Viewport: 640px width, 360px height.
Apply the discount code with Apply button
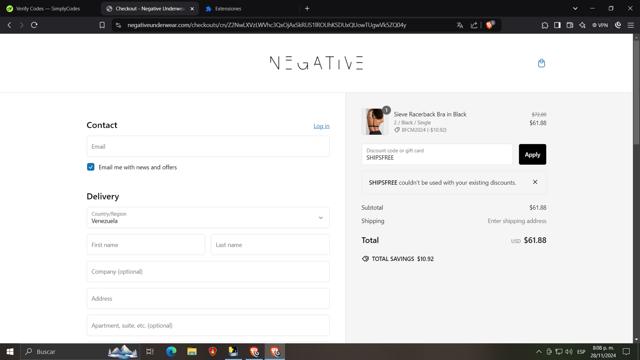click(532, 154)
